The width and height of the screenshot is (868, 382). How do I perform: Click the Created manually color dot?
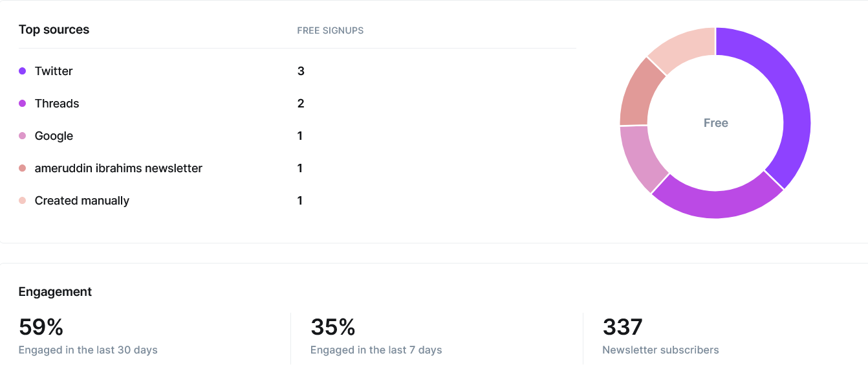pyautogui.click(x=22, y=201)
